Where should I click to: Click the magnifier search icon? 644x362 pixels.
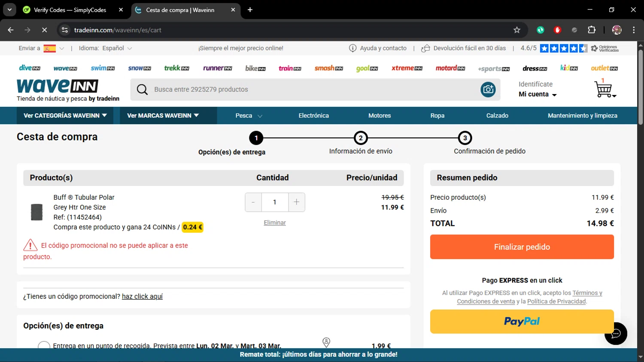(142, 89)
